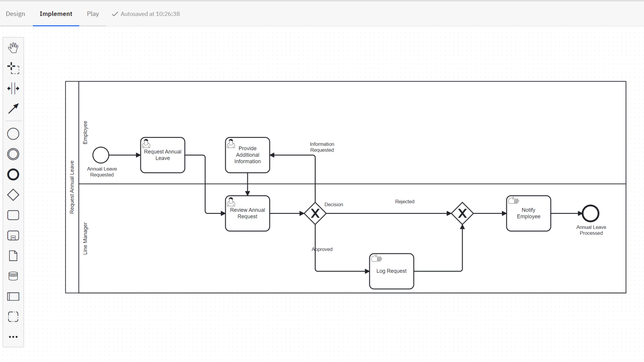Viewport: 644px width, 362px height.
Task: Select the Line Manager lane label
Action: [x=85, y=239]
